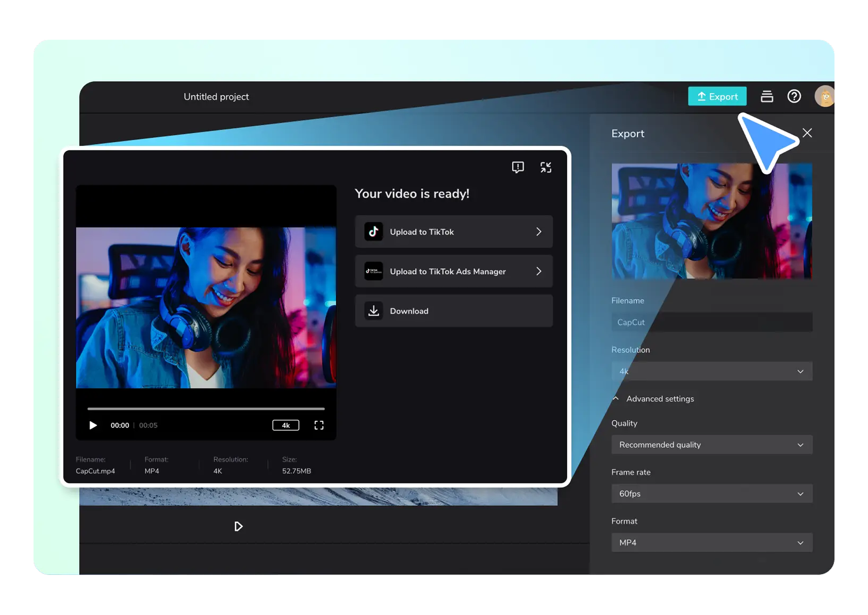The width and height of the screenshot is (868, 615).
Task: Click the timeline play button below dialog
Action: point(238,526)
